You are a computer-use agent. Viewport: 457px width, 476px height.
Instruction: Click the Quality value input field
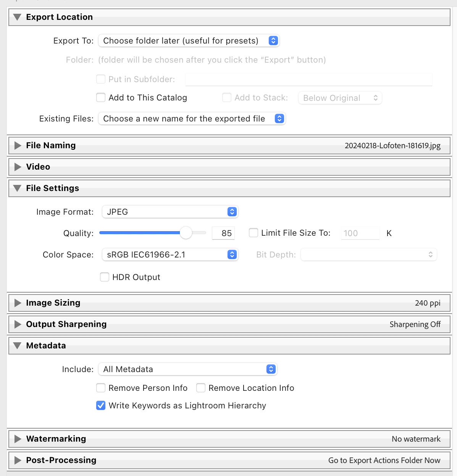[x=223, y=233]
